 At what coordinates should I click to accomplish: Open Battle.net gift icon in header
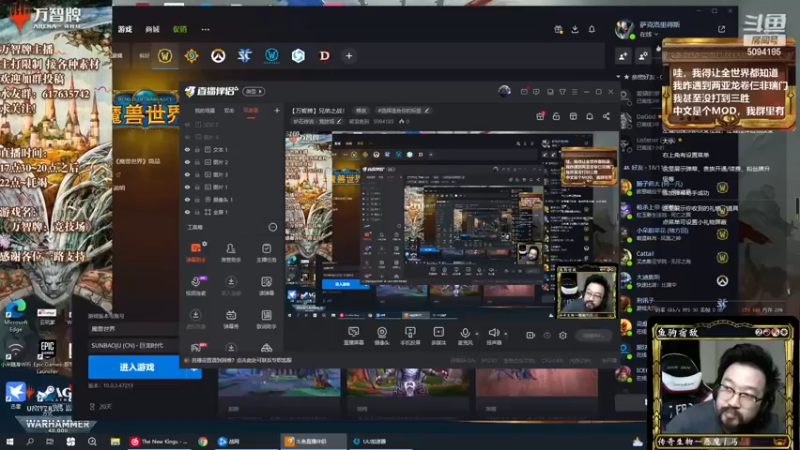(558, 30)
